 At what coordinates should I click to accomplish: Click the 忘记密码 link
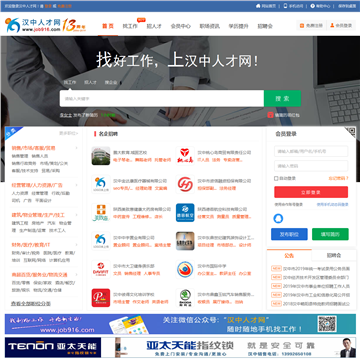[x=338, y=178]
